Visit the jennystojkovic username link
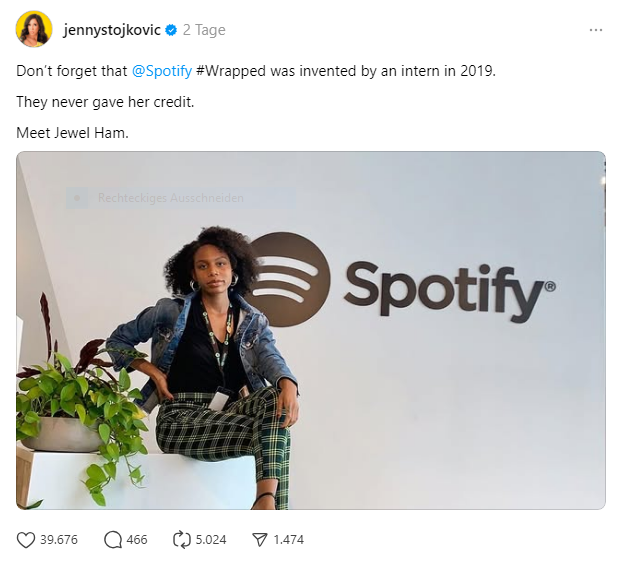This screenshot has width=625, height=562. click(x=112, y=30)
